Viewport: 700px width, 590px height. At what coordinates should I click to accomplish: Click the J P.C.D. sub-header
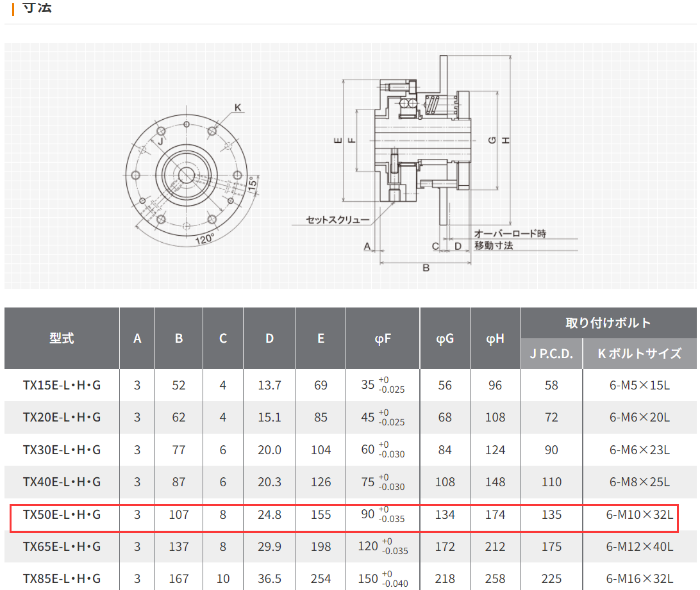coord(551,354)
